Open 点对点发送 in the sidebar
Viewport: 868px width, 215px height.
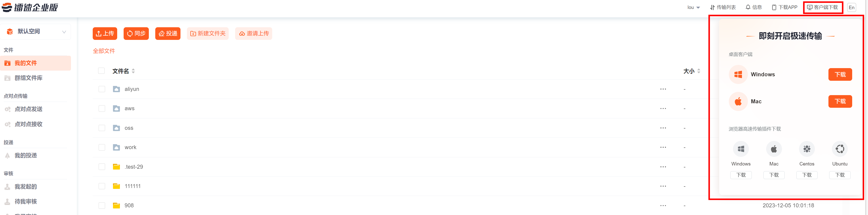(x=28, y=109)
